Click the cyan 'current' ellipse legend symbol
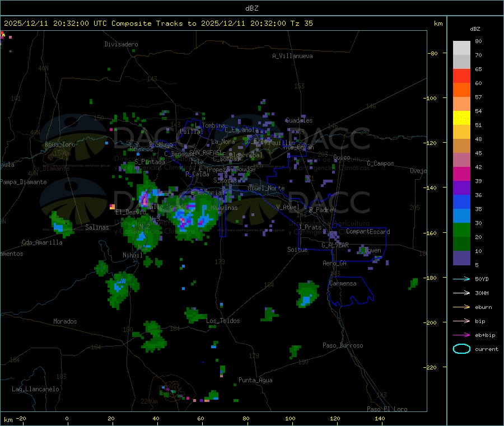 [461, 349]
